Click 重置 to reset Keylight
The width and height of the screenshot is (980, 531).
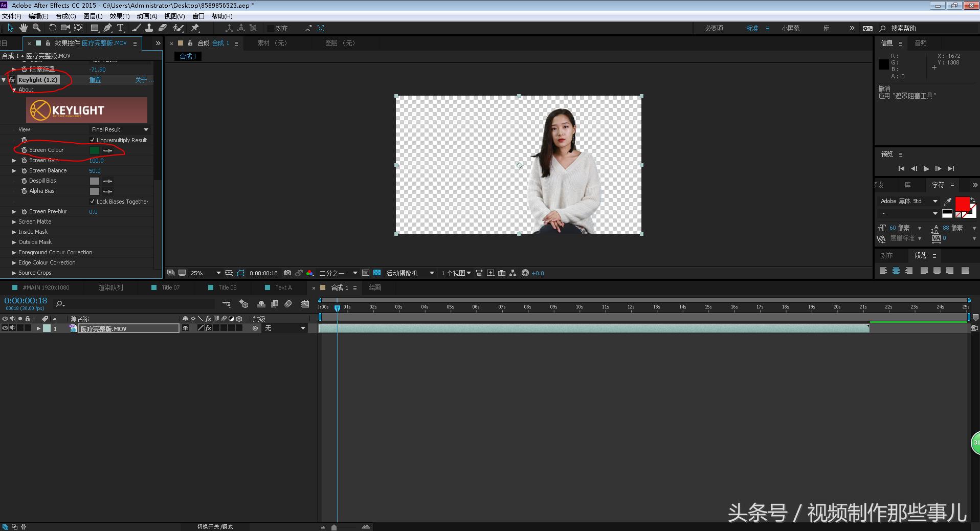click(x=95, y=80)
